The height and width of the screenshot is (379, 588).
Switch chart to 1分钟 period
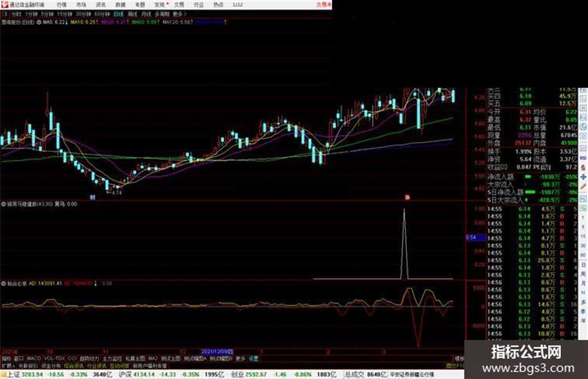click(31, 14)
